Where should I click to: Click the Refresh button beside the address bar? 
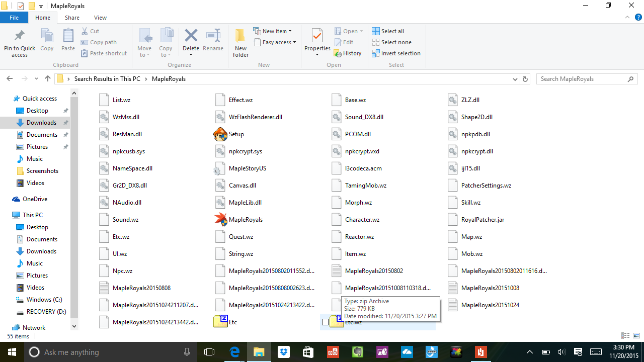click(x=526, y=79)
